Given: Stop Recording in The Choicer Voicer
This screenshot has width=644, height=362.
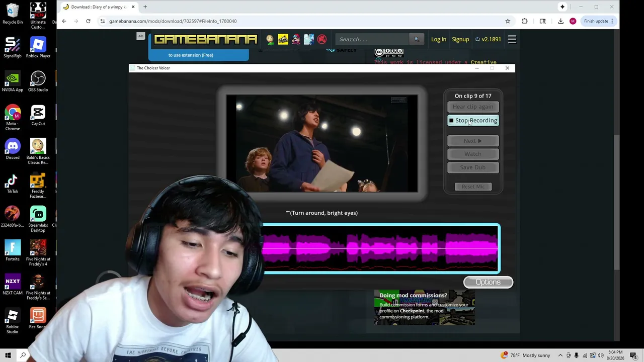Looking at the screenshot, I should pyautogui.click(x=473, y=120).
